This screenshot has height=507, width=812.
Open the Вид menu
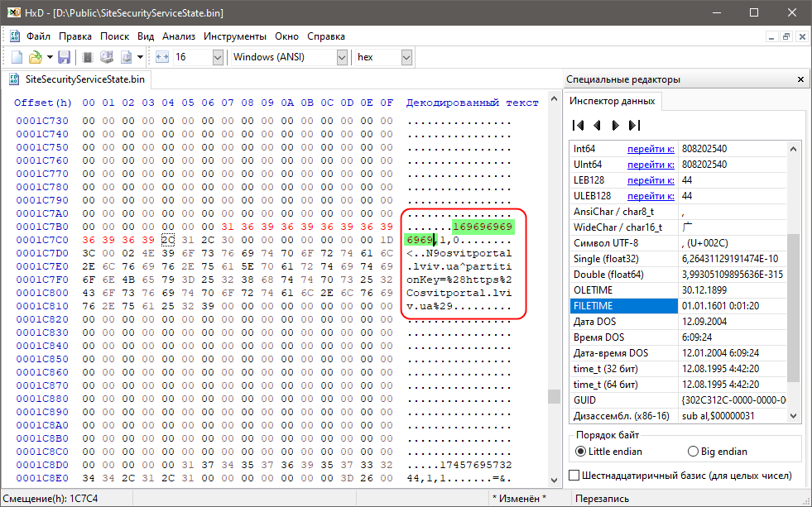pos(146,36)
